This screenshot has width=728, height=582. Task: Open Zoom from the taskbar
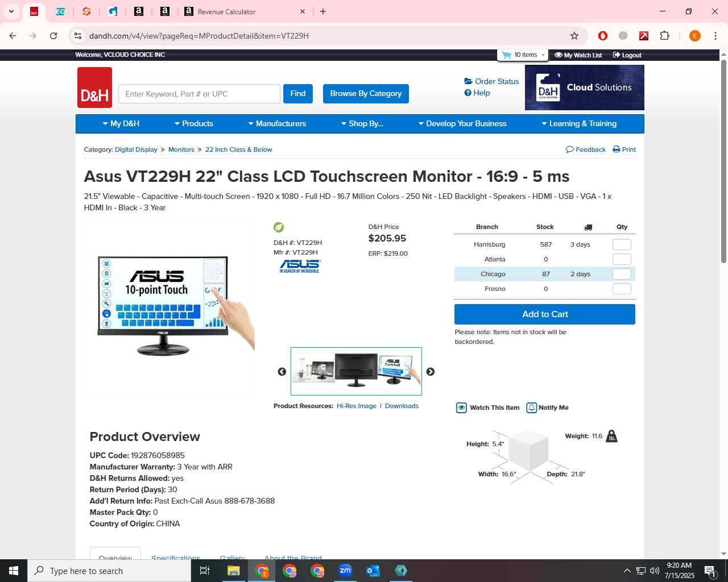pyautogui.click(x=345, y=571)
